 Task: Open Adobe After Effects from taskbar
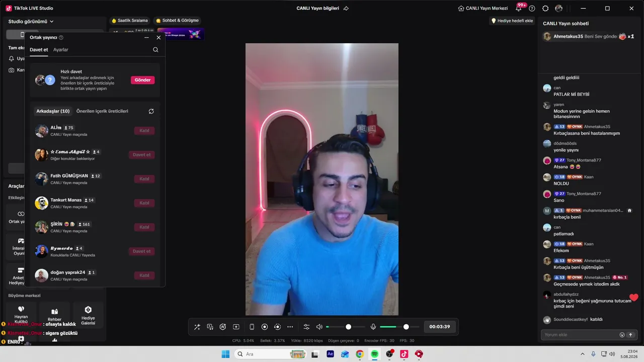[330, 354]
